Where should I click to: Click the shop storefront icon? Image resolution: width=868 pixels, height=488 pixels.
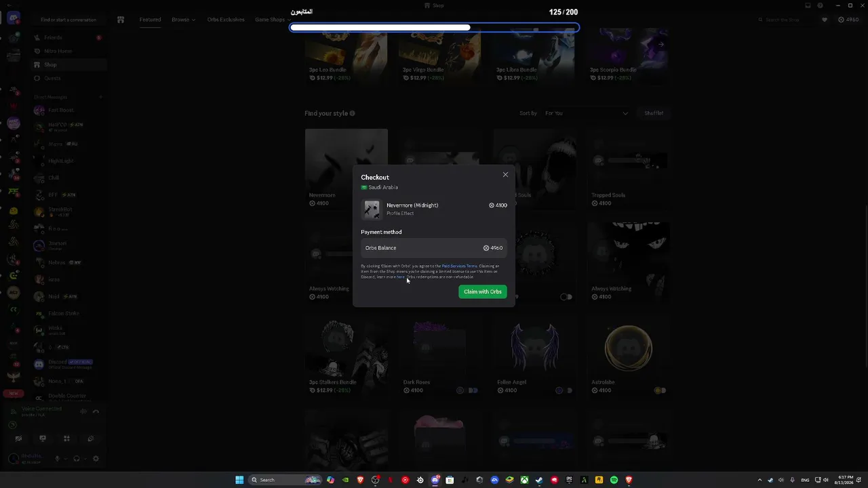pos(121,20)
